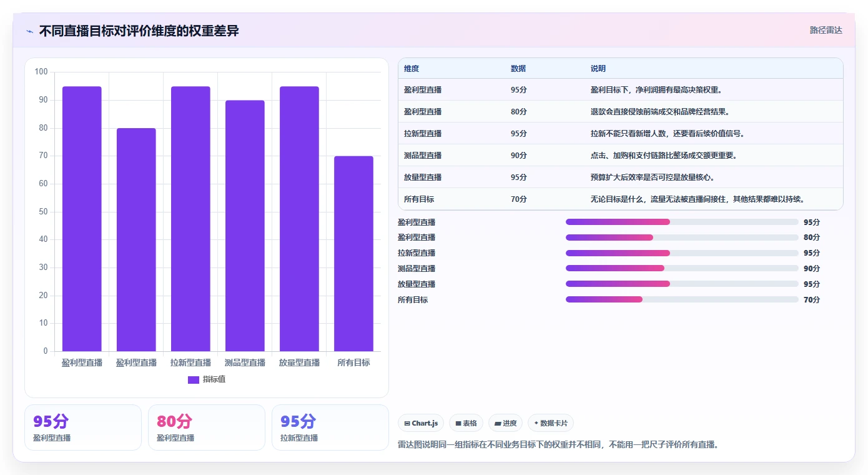The image size is (868, 475).
Task: Click the 路径雷达 label in the header
Action: (826, 30)
